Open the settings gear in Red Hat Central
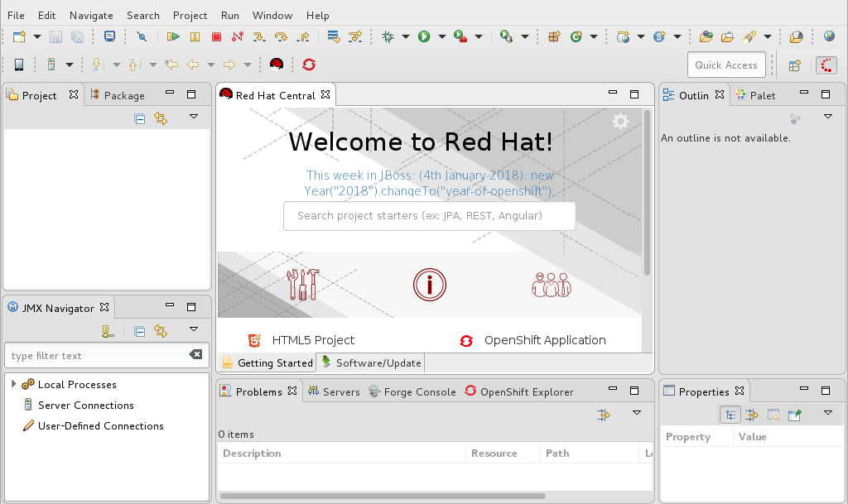This screenshot has height=504, width=848. coord(620,122)
